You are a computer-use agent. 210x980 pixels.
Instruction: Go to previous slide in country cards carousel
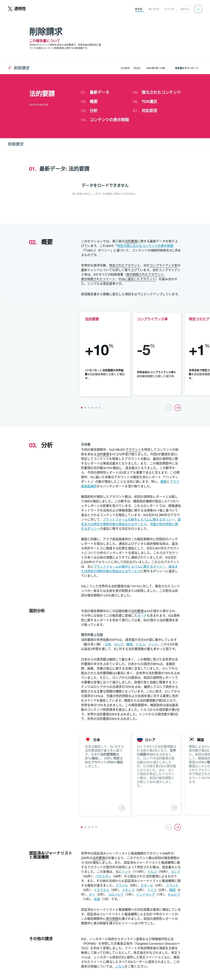click(168, 827)
